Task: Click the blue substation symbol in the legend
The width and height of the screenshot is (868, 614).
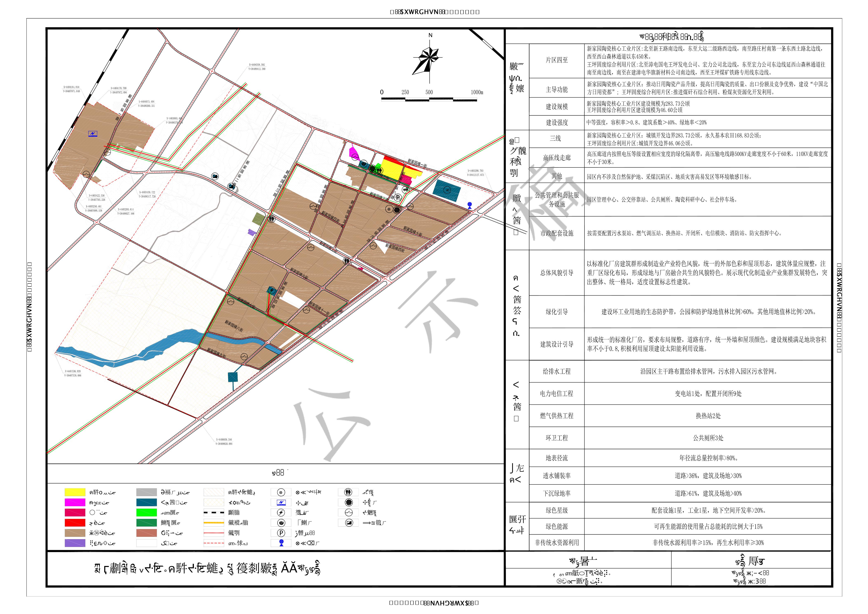Action: [281, 502]
